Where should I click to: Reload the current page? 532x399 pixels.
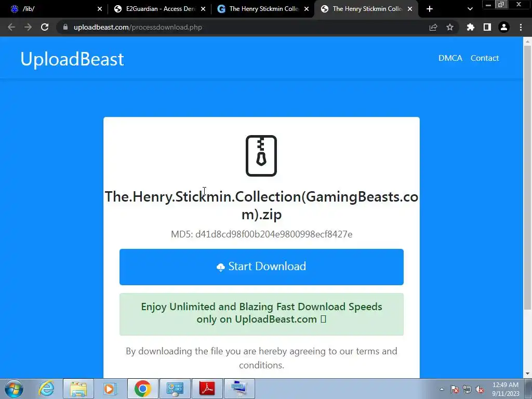(x=45, y=27)
